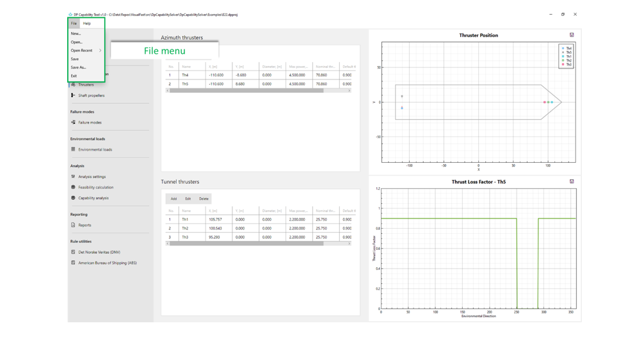
Task: Click the Th4 legend swatch in Thruster Position
Action: [563, 49]
